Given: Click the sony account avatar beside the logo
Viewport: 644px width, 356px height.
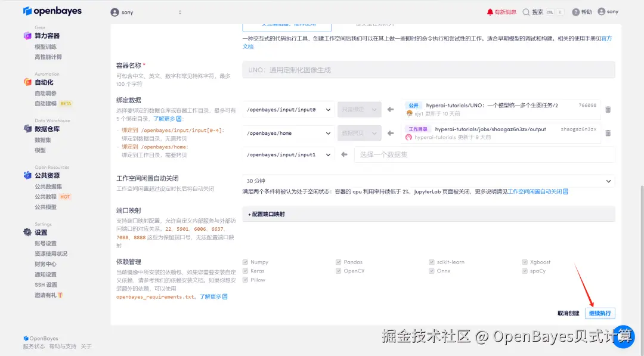Looking at the screenshot, I should [114, 13].
